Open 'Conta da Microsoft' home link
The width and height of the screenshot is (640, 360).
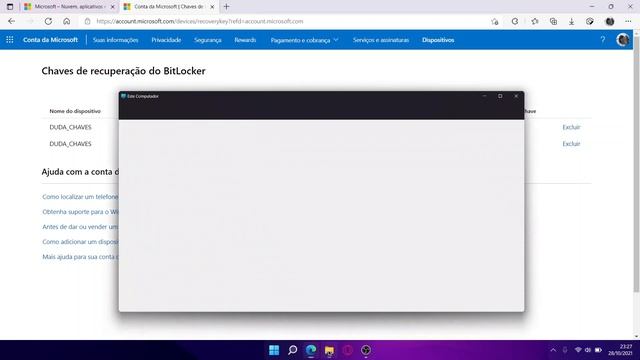(x=50, y=40)
